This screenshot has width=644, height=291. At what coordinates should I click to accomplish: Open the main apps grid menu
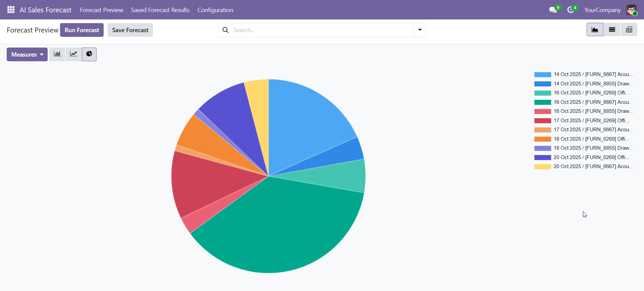11,10
